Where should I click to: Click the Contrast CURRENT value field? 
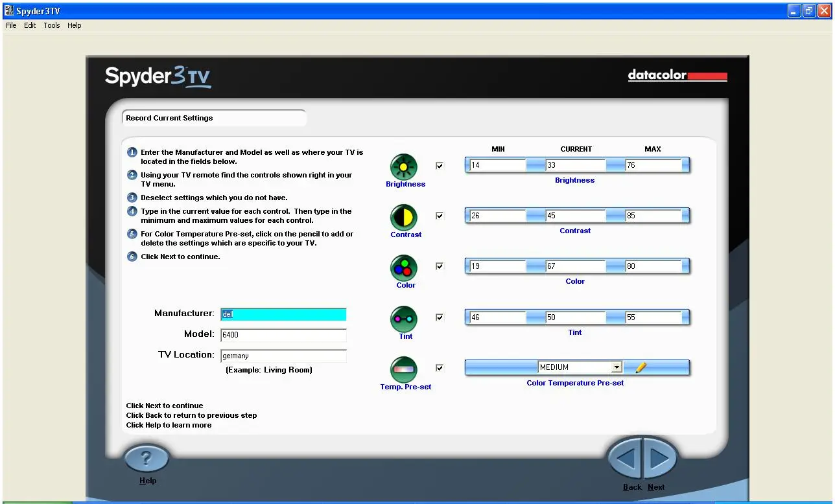point(575,216)
